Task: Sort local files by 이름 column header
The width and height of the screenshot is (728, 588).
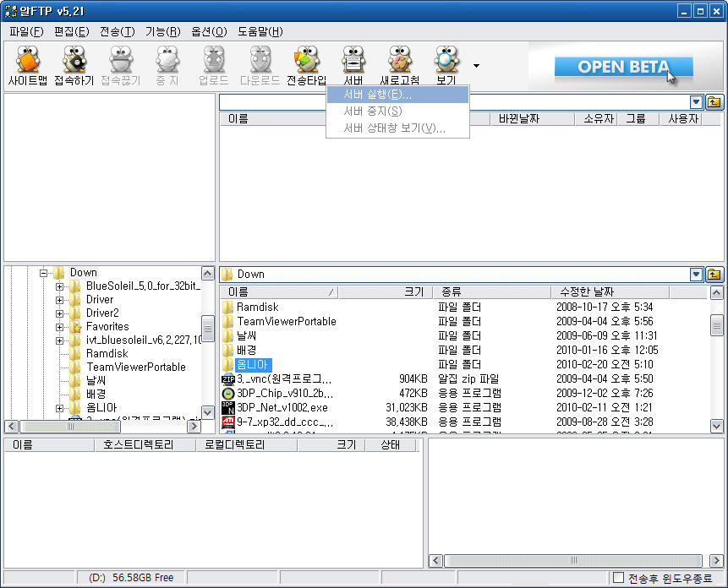Action: pos(278,292)
